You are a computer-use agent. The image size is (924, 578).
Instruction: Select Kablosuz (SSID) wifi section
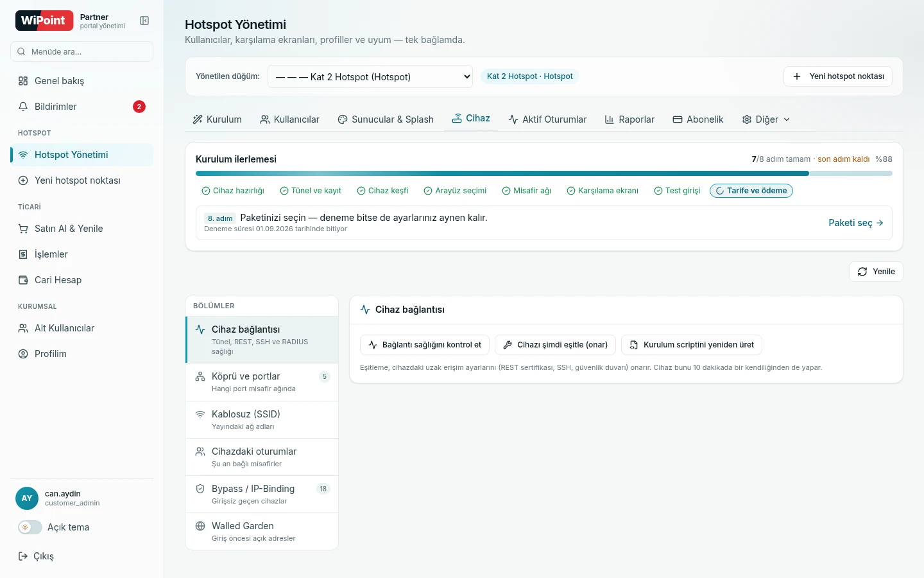(262, 420)
